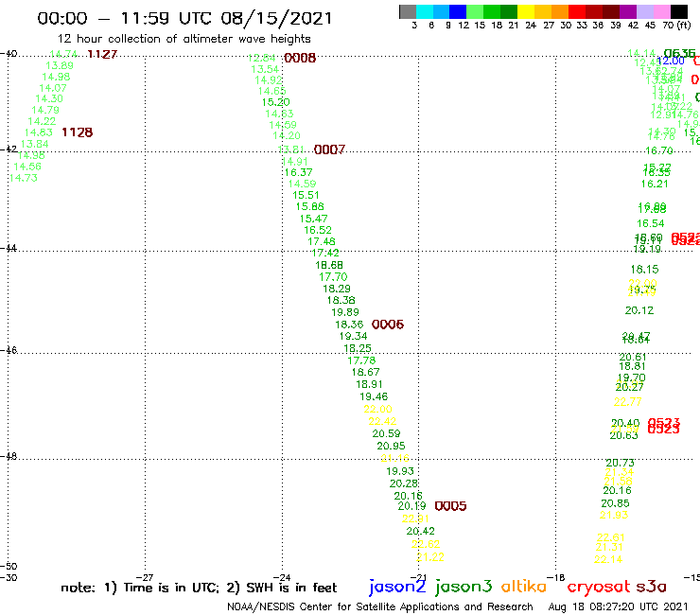This screenshot has height=615, width=700.
Task: Click the wave height value '19.46'
Action: tap(374, 396)
